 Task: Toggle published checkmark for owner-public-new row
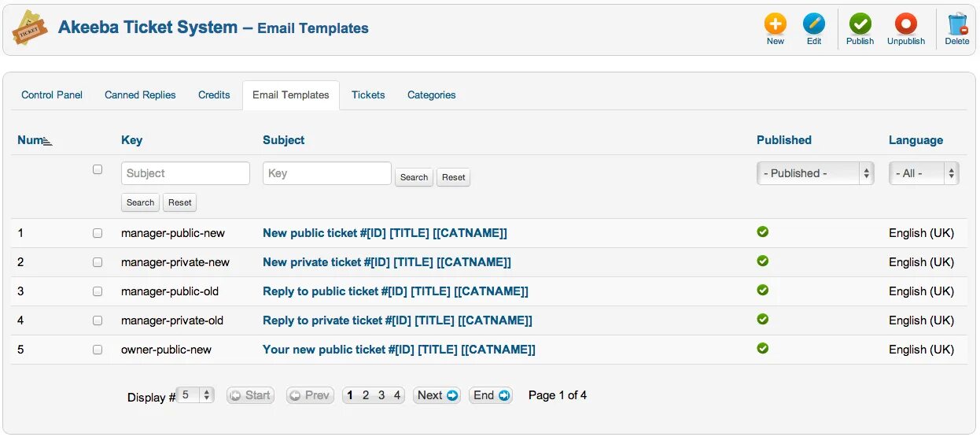[762, 348]
